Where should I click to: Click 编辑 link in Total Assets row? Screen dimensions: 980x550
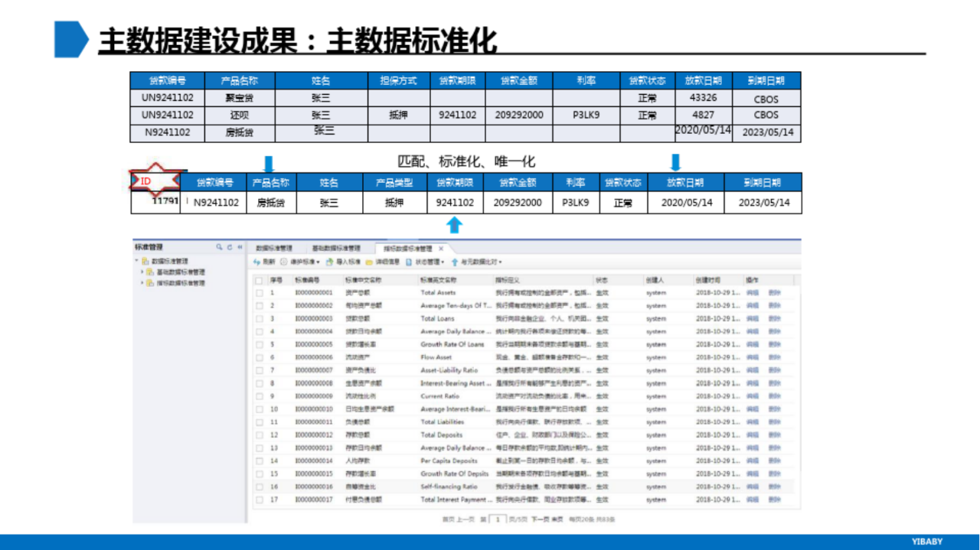tap(753, 293)
